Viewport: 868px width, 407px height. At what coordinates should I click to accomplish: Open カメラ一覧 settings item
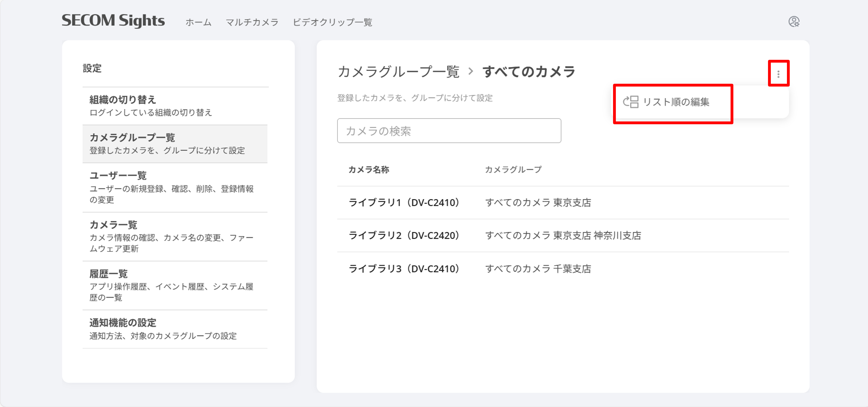coord(175,237)
